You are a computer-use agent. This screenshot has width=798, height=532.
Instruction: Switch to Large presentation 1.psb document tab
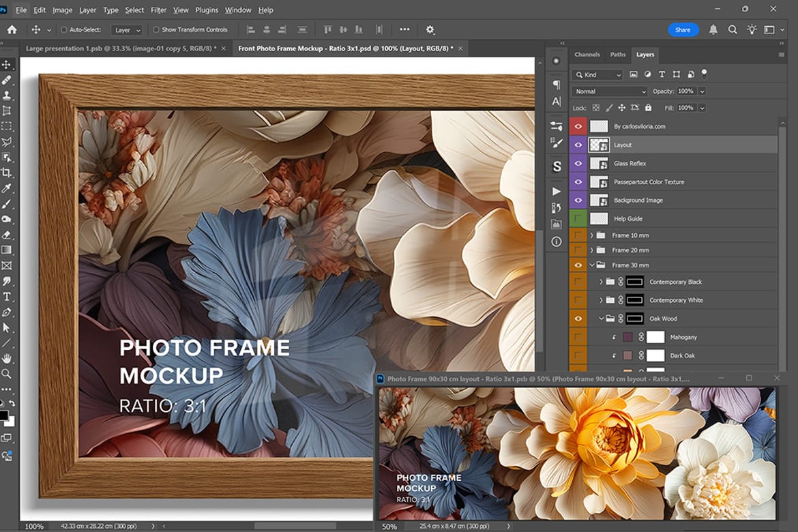121,48
